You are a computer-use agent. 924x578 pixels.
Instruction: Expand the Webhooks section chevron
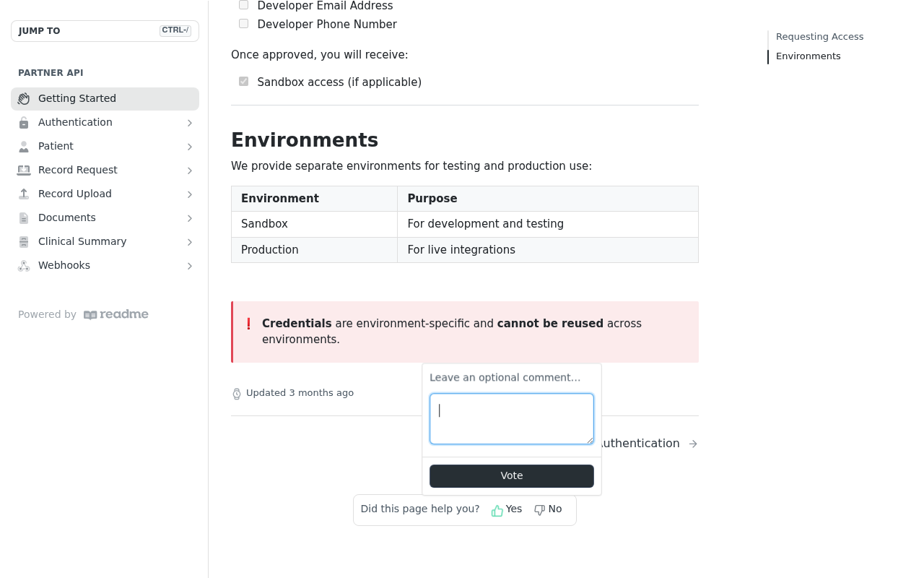(190, 266)
